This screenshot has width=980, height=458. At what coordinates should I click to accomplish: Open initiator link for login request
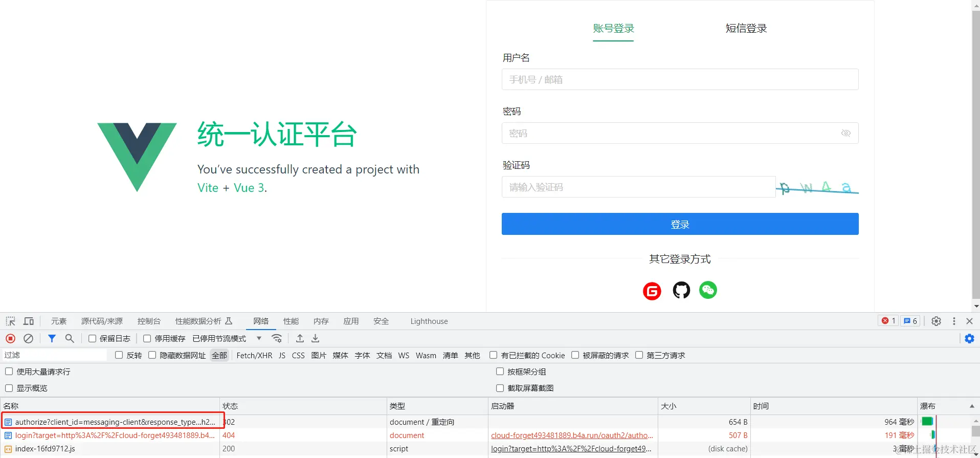(x=572, y=435)
